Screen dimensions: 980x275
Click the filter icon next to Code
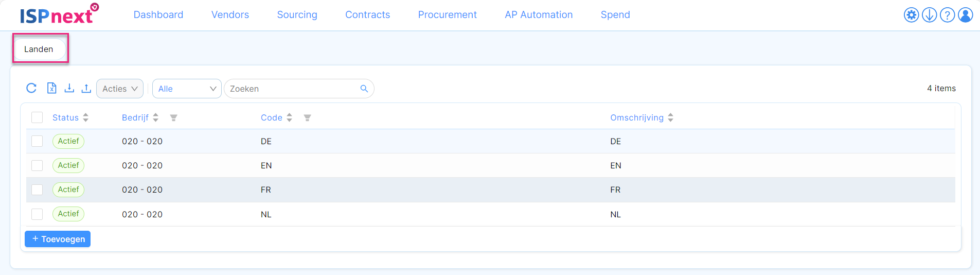[307, 118]
